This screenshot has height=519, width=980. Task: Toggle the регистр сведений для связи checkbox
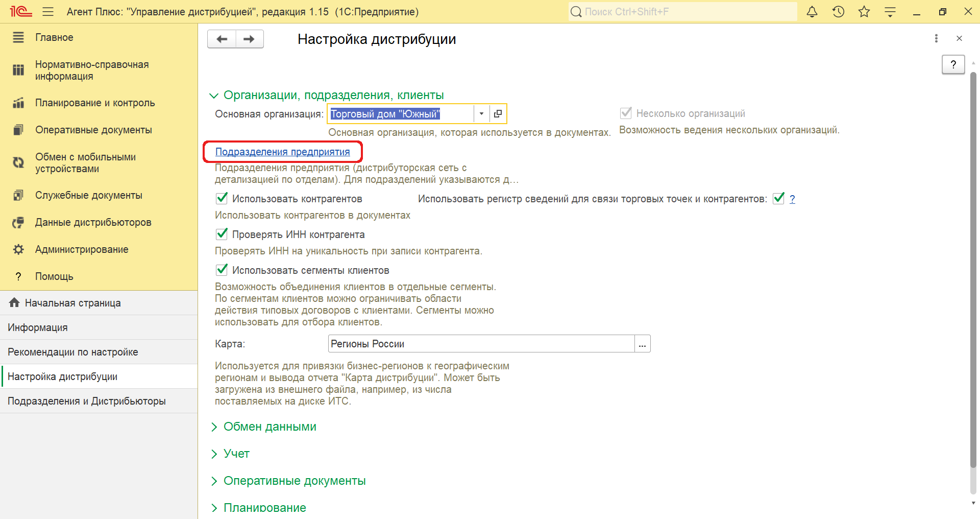click(778, 198)
